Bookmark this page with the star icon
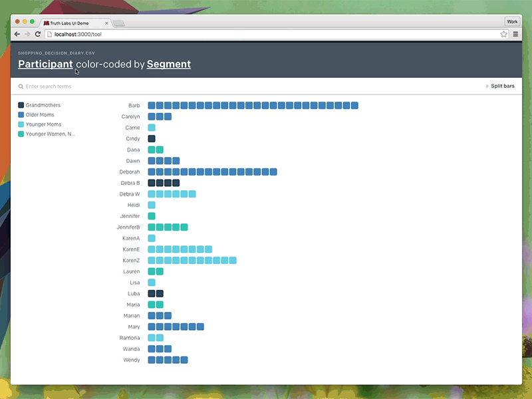The height and width of the screenshot is (399, 532). [x=503, y=34]
